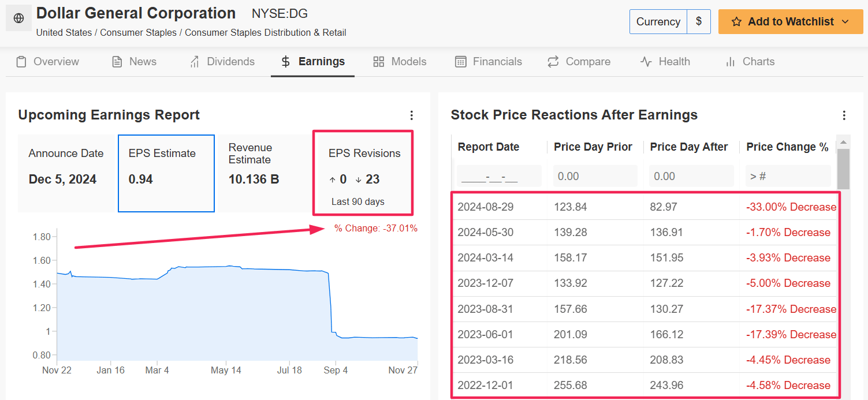Sort by Price Change % column
This screenshot has width=868, height=400.
[787, 147]
